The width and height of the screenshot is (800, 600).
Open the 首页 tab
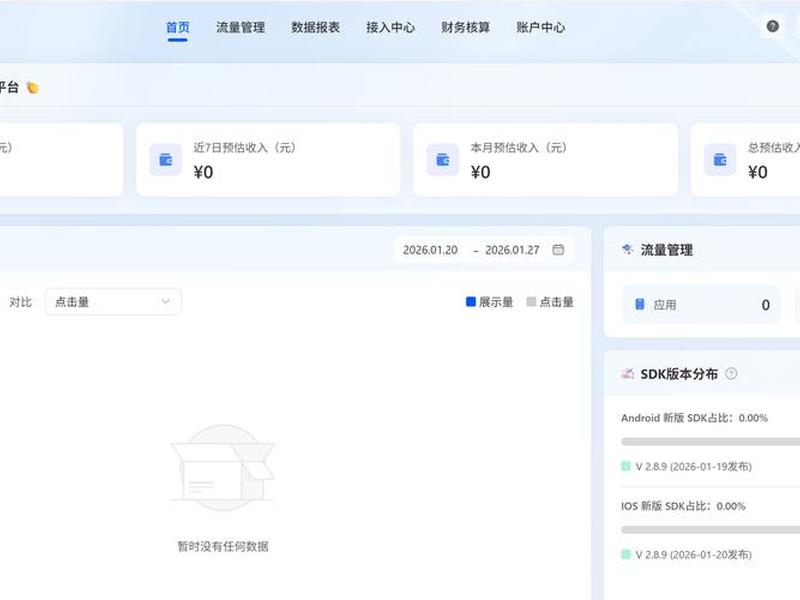tap(178, 27)
